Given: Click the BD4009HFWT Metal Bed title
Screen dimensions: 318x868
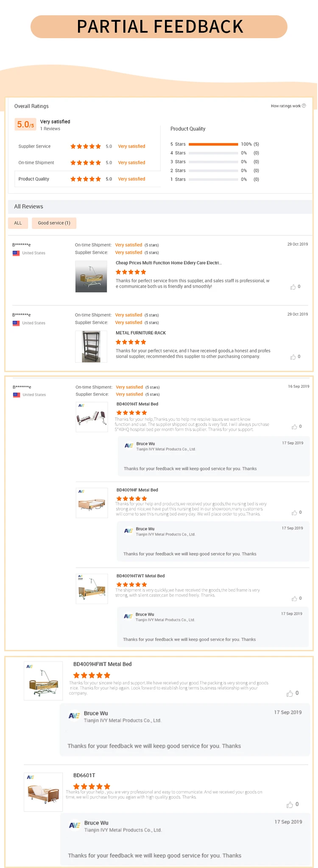Looking at the screenshot, I should pos(102,664).
